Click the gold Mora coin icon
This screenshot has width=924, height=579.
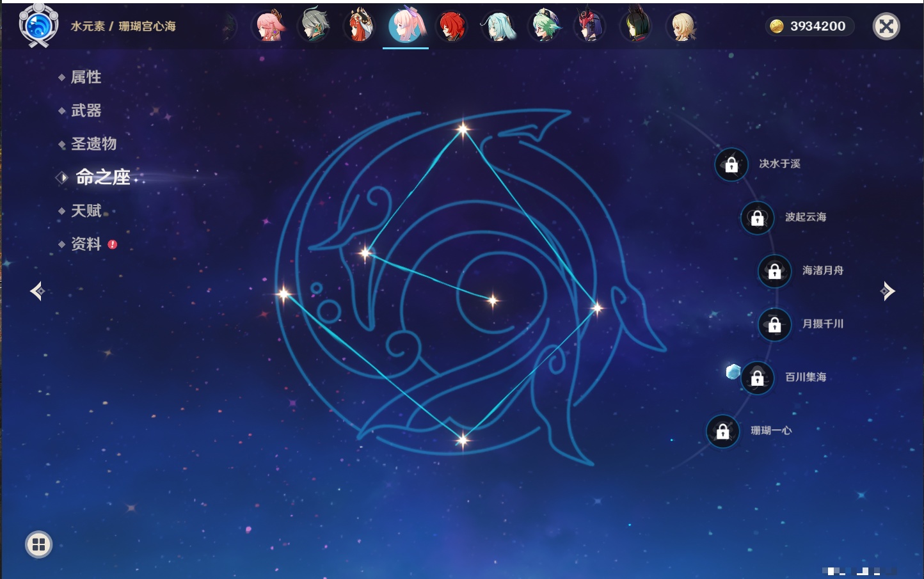[777, 26]
